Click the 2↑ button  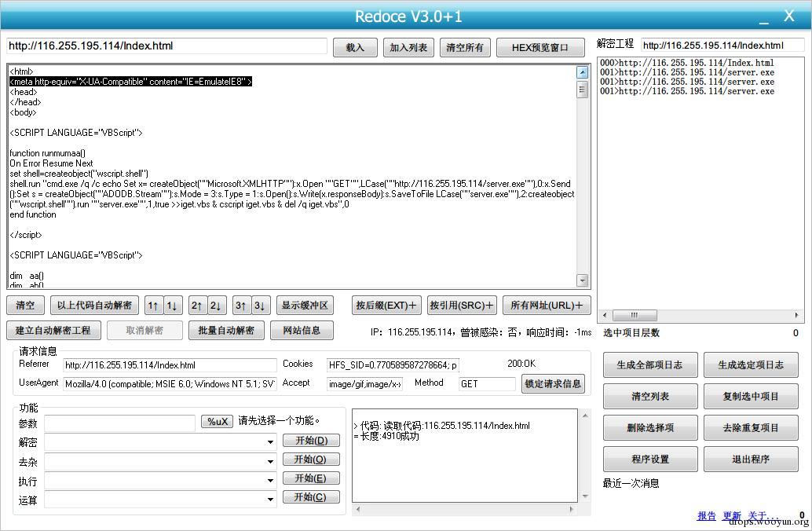197,305
